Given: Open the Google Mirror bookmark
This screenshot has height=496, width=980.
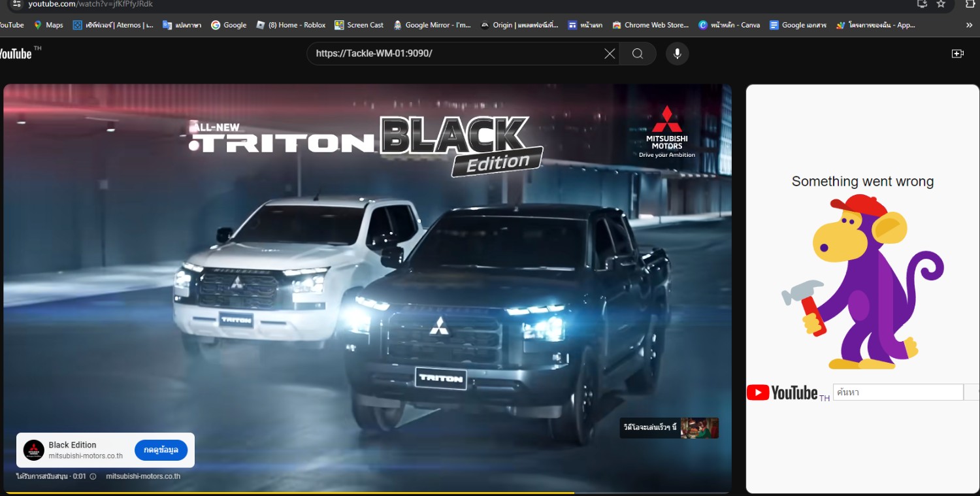Looking at the screenshot, I should 432,25.
